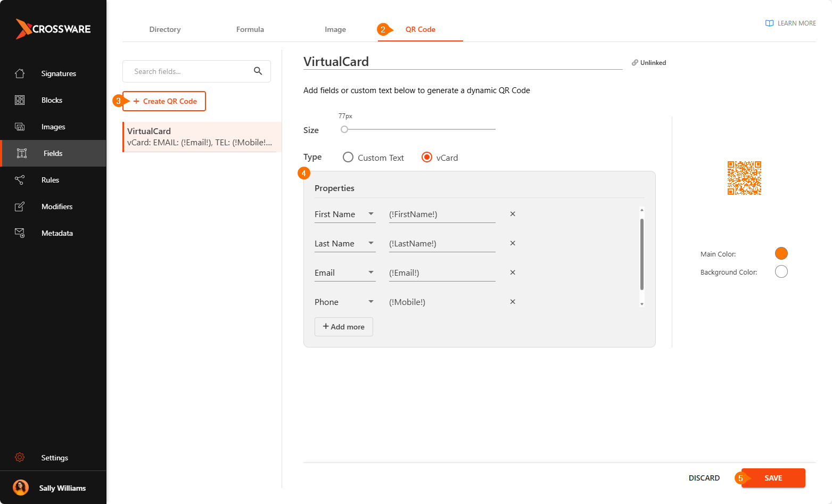Switch to the Directory tab
This screenshot has width=832, height=504.
point(165,29)
